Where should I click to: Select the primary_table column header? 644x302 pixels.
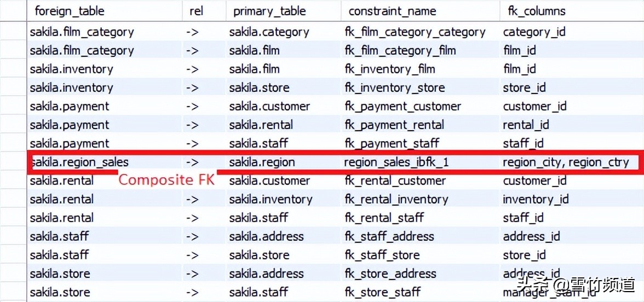coord(269,11)
